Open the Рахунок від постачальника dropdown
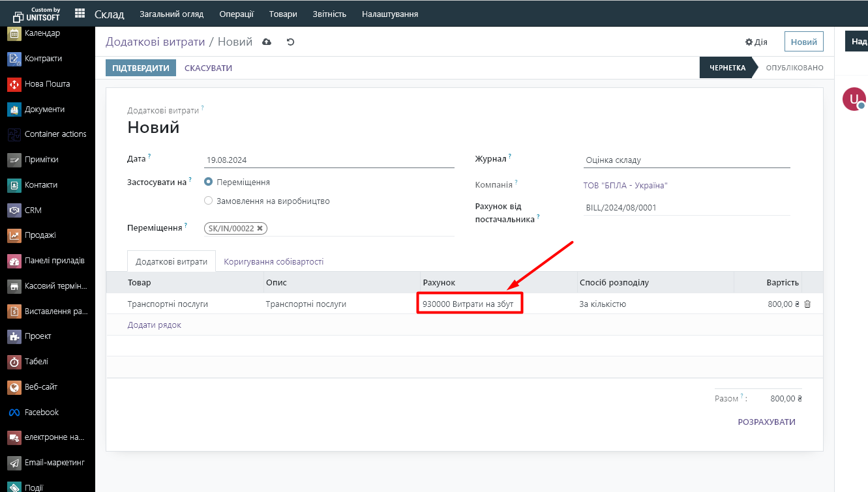Viewport: 868px width, 492px height. 686,208
